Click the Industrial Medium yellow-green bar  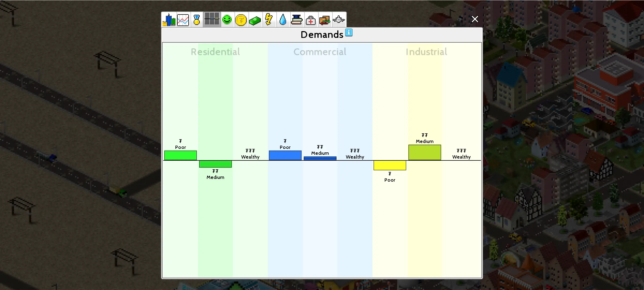click(x=425, y=152)
